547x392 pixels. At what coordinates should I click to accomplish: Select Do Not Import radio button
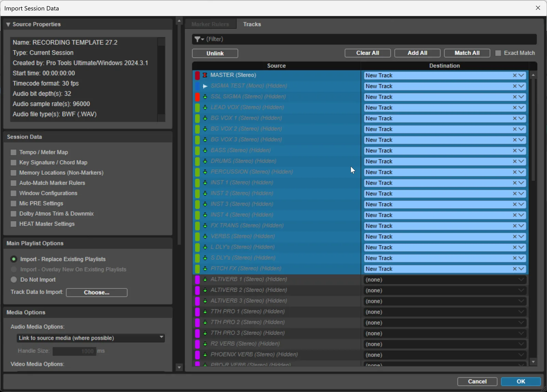pos(14,280)
